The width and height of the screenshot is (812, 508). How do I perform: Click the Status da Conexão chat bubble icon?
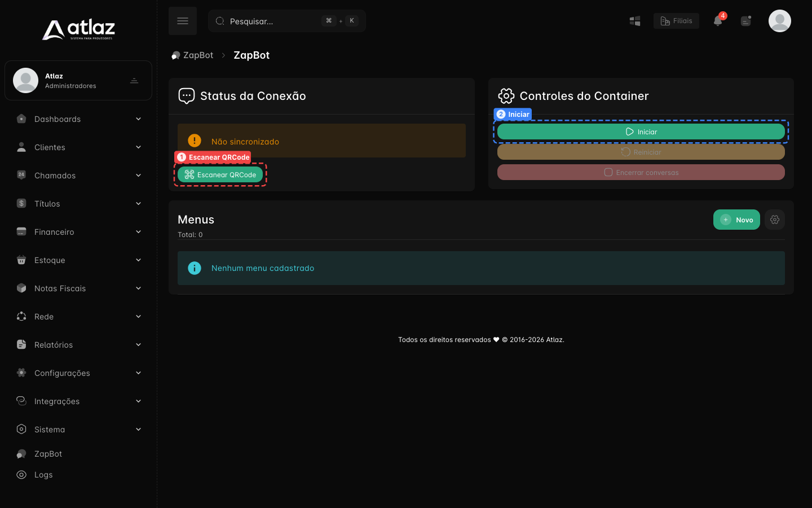187,96
